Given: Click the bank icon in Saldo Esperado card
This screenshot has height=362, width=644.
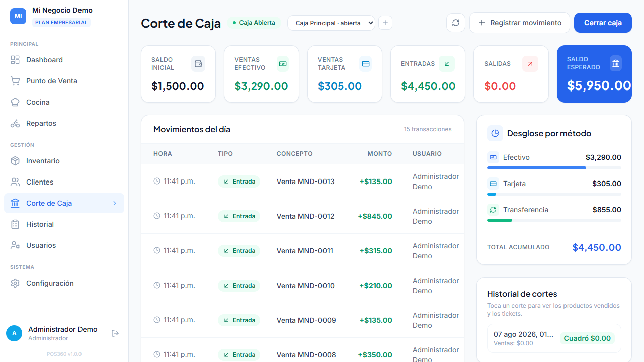Looking at the screenshot, I should click(x=616, y=63).
